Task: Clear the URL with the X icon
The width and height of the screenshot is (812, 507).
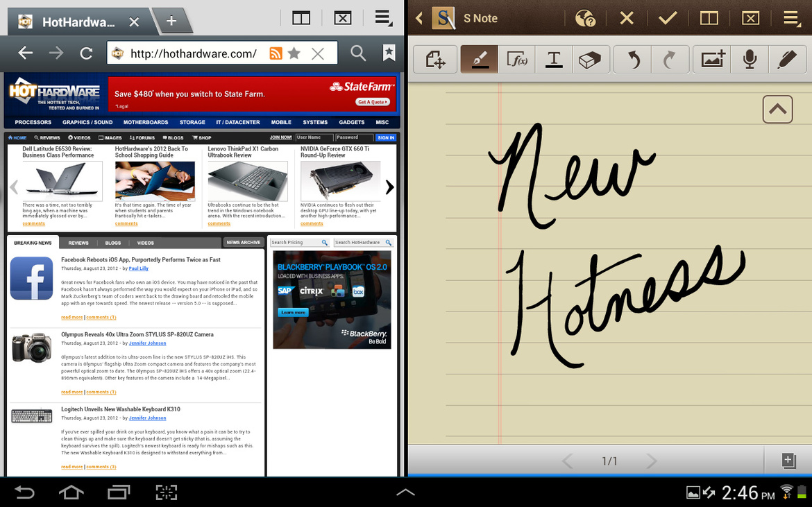Action: click(318, 53)
